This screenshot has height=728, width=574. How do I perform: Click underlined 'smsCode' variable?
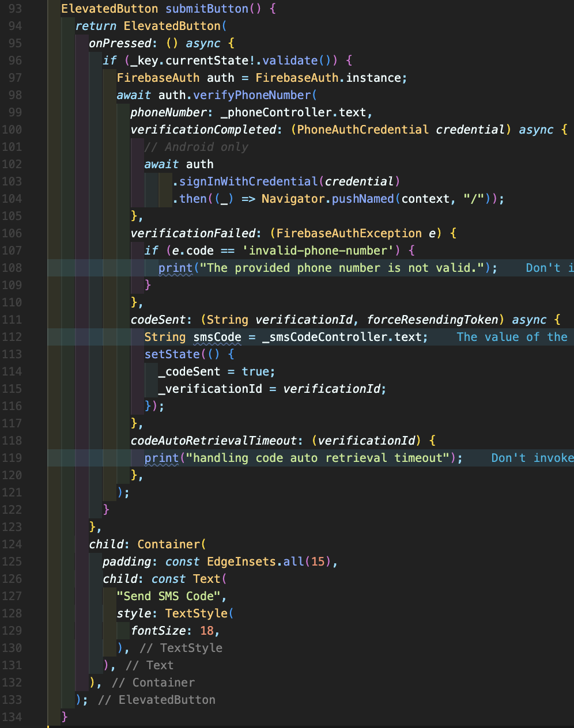217,337
